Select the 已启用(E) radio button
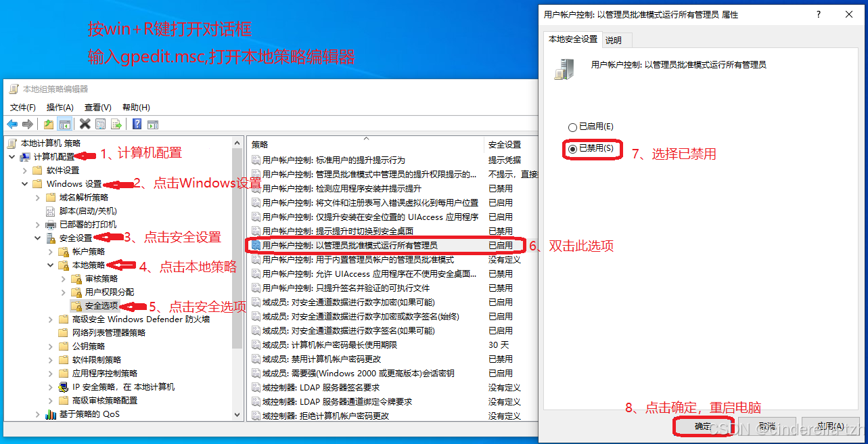The width and height of the screenshot is (868, 444). click(573, 127)
